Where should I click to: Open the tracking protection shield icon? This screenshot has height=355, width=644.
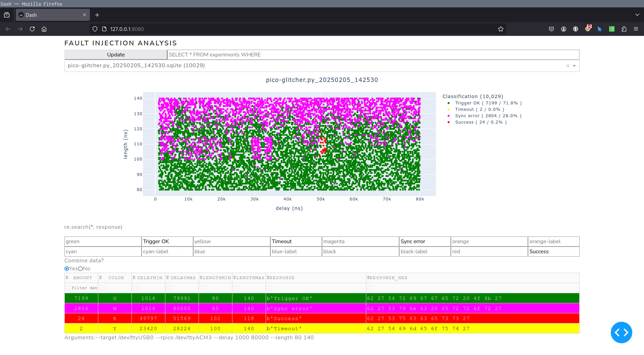(95, 29)
